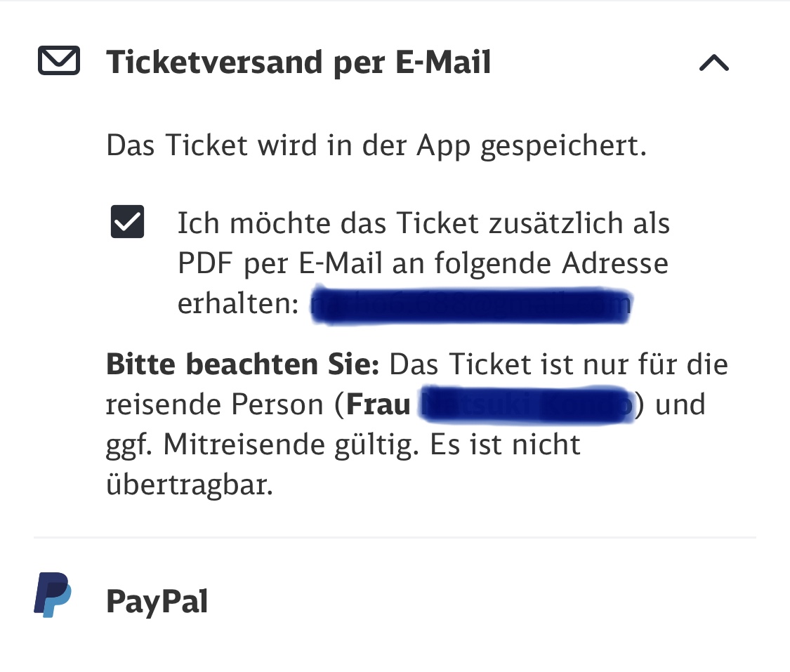Image resolution: width=790 pixels, height=672 pixels.
Task: Select the PayPal payment row
Action: 395,600
